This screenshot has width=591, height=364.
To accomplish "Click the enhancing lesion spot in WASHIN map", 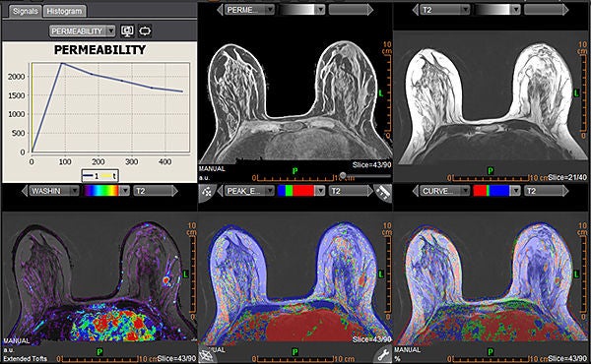I will click(166, 280).
